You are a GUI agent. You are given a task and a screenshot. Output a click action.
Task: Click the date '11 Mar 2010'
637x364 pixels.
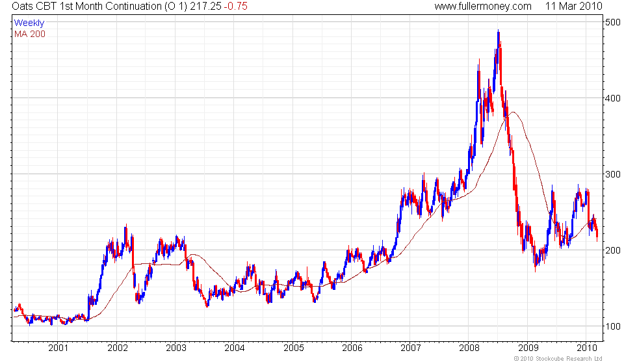pyautogui.click(x=573, y=6)
